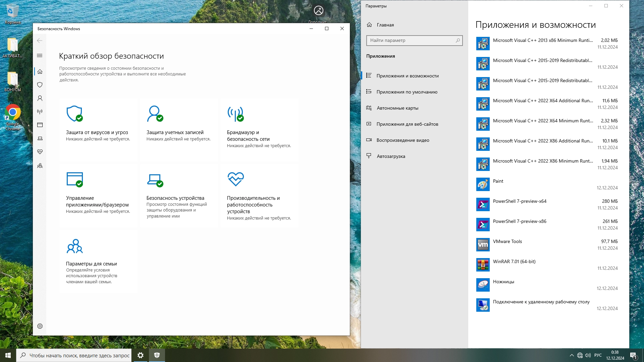Open Приложения по умолчанию settings page
Screen dimensions: 644x362
[x=407, y=92]
